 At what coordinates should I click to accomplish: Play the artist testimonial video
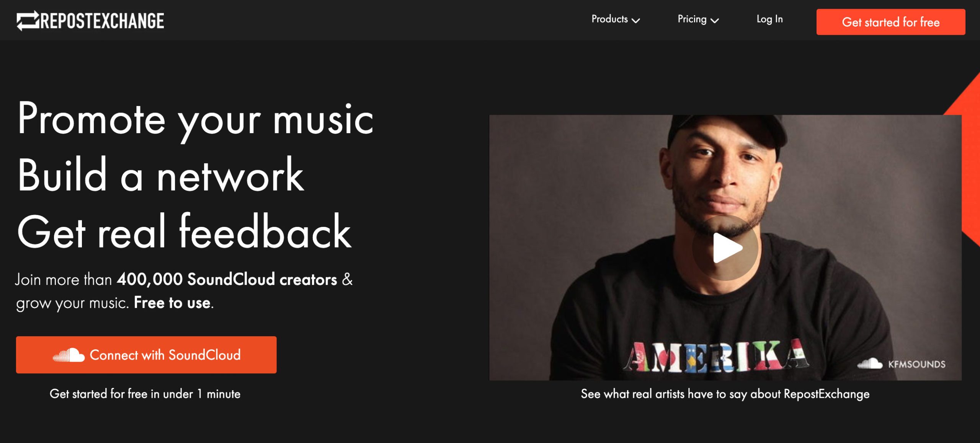(x=725, y=248)
